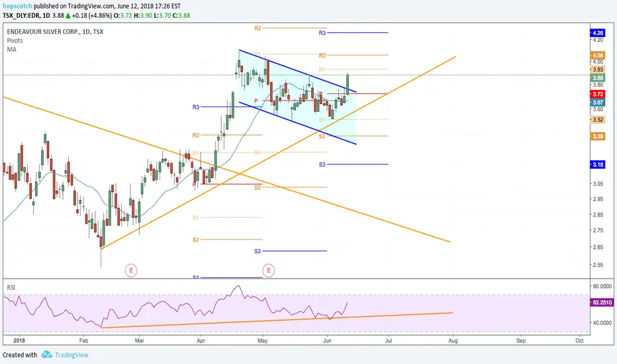
Task: Click the Feb label on time axis
Action: click(83, 341)
